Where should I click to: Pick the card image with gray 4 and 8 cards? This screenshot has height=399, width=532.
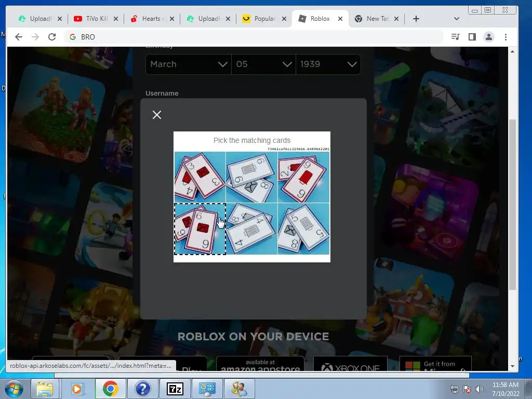click(x=251, y=229)
